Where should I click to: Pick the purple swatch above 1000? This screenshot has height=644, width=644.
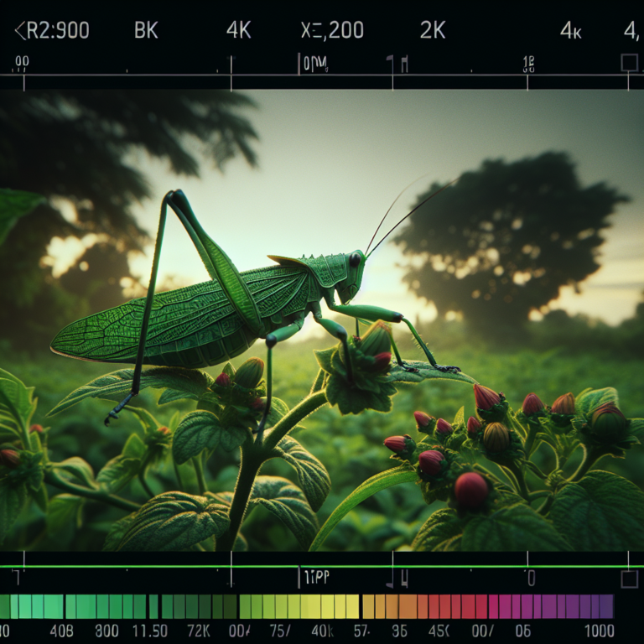point(606,606)
